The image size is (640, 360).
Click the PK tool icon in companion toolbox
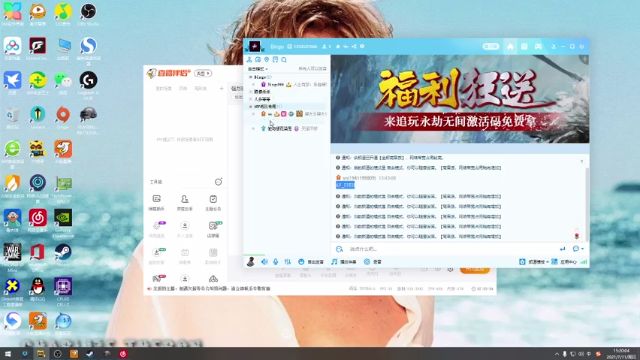[x=158, y=279]
